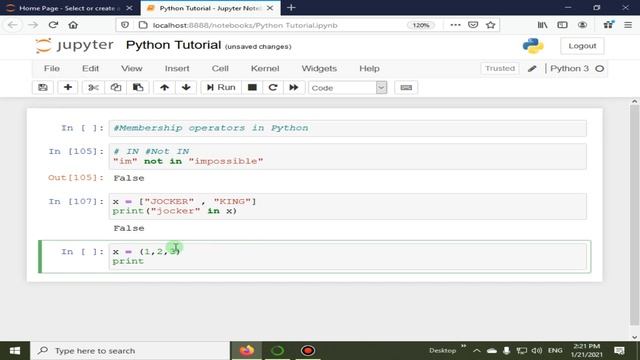The height and width of the screenshot is (360, 640).
Task: Open the page actions three-dots menu
Action: pyautogui.click(x=455, y=25)
